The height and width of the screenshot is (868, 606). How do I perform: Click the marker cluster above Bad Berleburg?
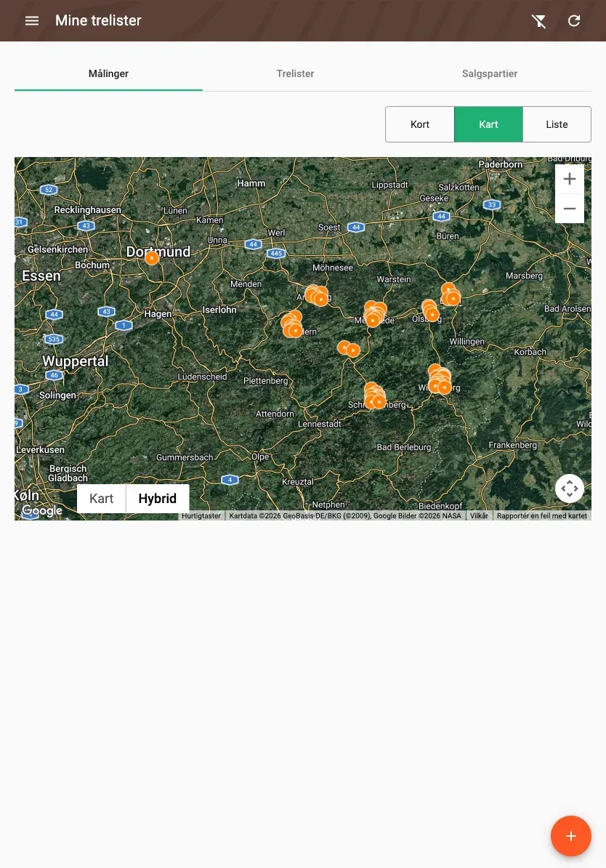(x=375, y=395)
